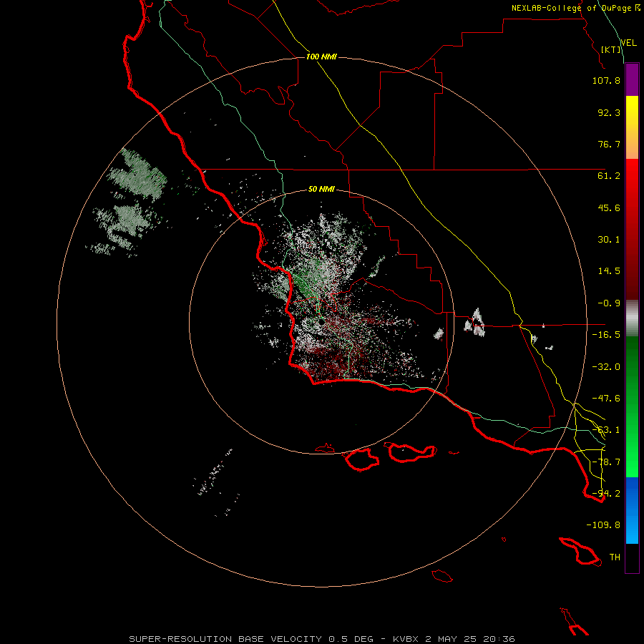Image resolution: width=644 pixels, height=644 pixels.
Task: Click the VEL legend title
Action: 629,43
